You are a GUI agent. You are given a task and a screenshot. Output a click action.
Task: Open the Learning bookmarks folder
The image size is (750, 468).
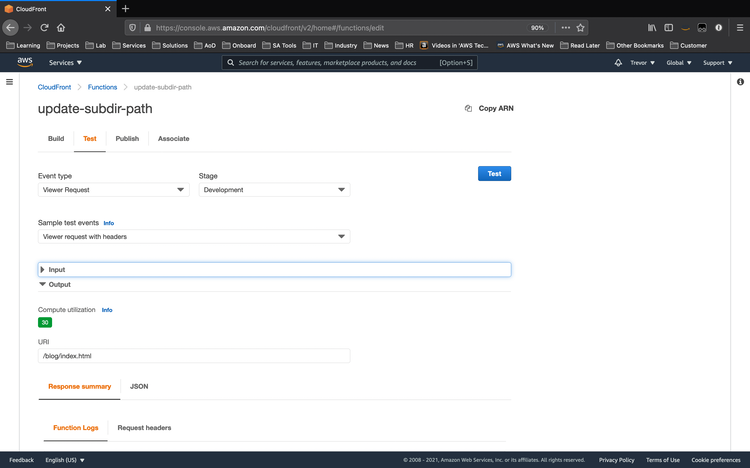pos(23,45)
